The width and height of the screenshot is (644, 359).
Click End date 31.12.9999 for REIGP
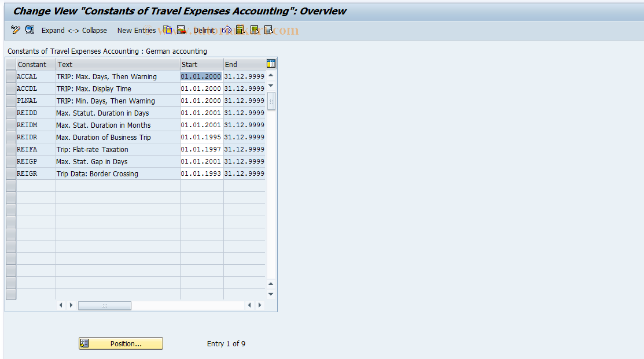(244, 161)
